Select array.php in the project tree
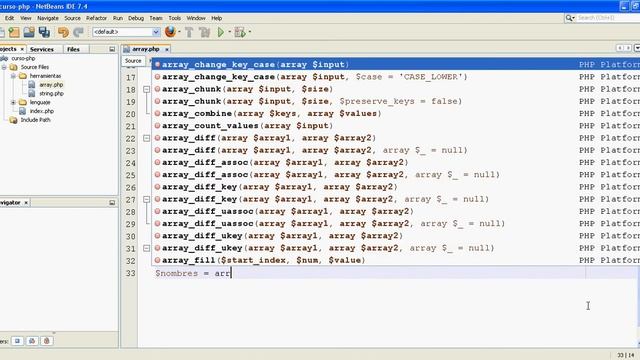Screen dimensions: 640x360 [51, 85]
